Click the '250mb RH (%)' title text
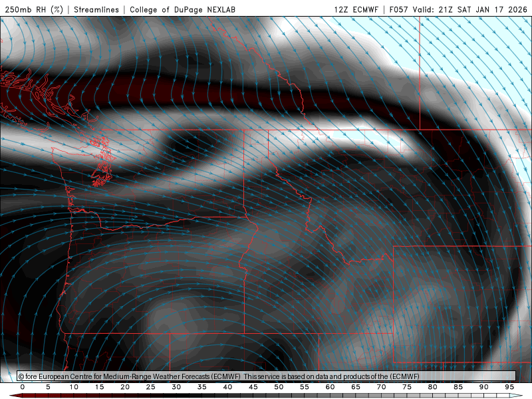Screen dimensions: 532x399 [34, 9]
